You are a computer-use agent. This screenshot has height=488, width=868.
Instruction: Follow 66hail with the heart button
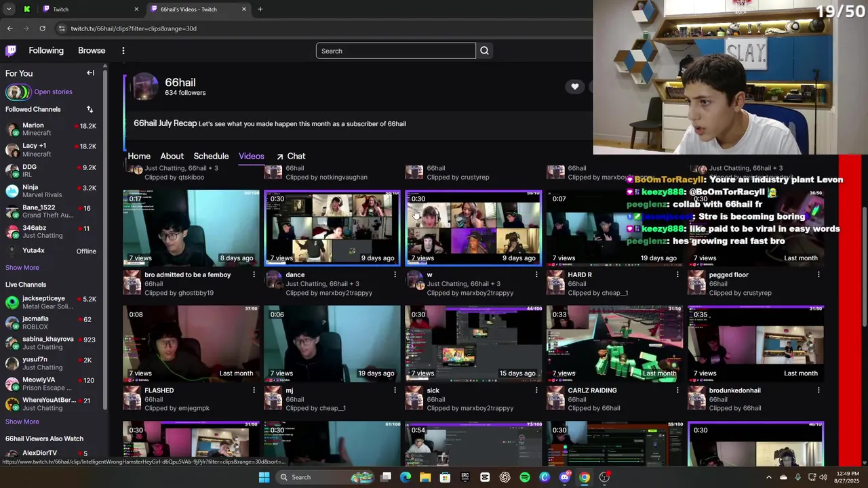click(574, 87)
